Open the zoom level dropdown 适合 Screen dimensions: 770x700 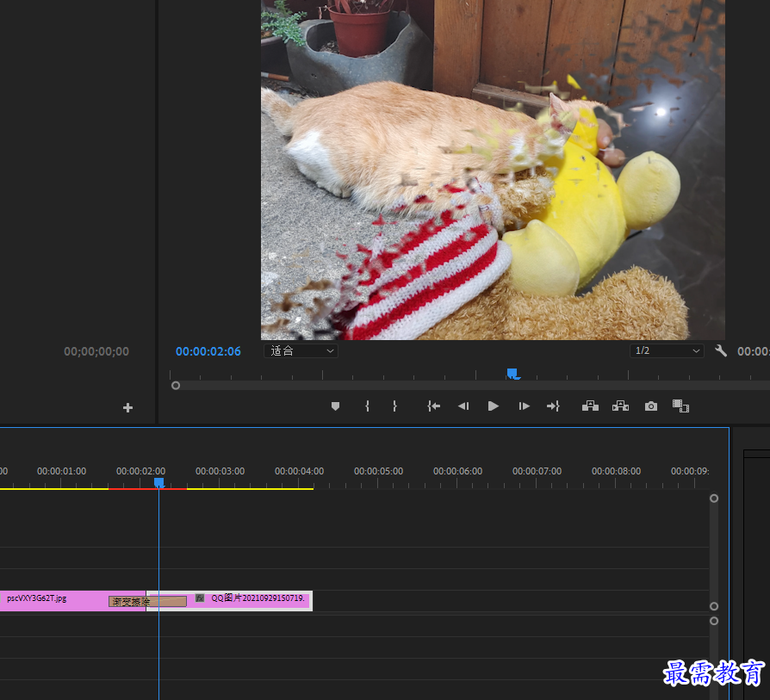[301, 351]
